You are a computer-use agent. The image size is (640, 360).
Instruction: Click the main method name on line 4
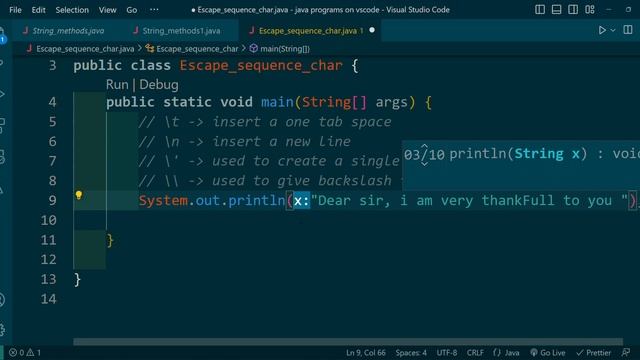277,102
